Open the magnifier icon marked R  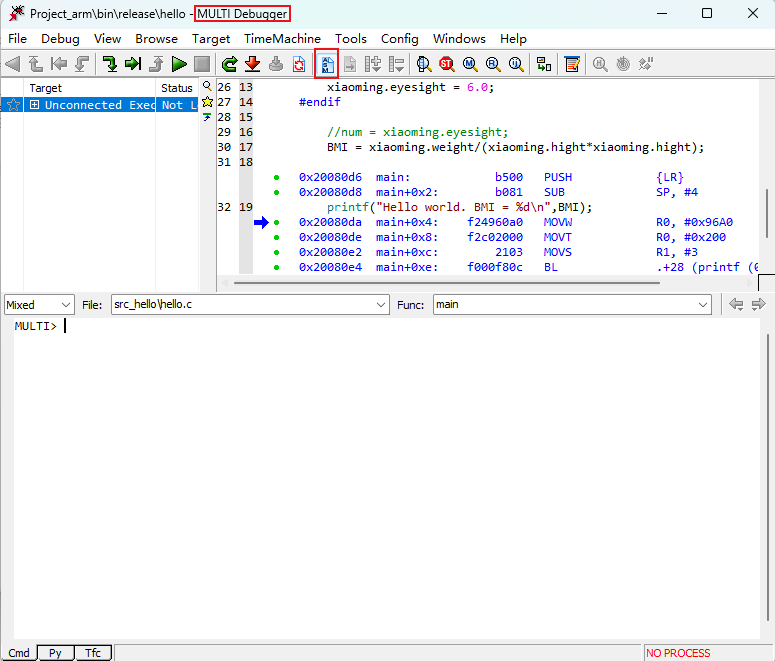click(492, 64)
